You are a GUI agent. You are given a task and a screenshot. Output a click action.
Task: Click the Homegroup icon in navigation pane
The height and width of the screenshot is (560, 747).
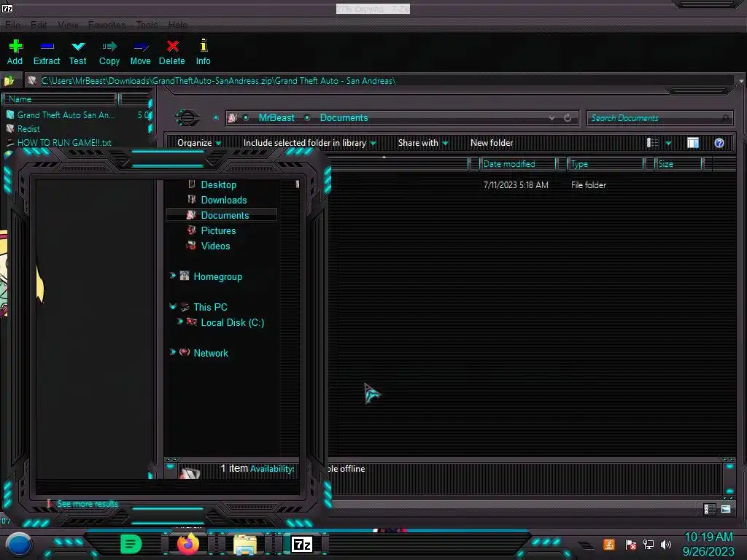(185, 276)
